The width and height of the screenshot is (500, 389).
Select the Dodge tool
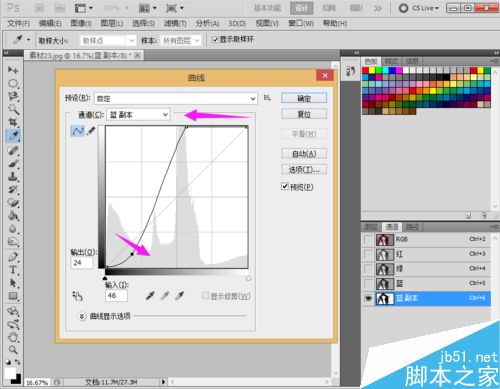point(13,242)
